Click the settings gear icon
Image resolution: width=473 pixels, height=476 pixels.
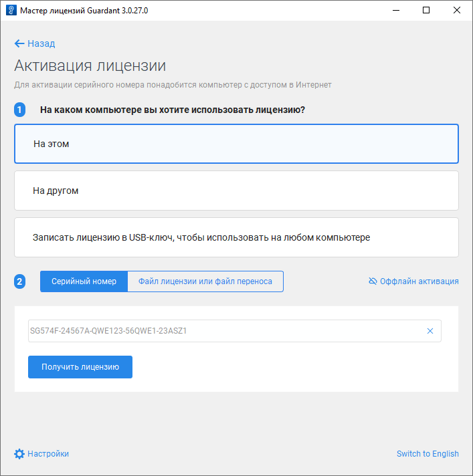19,454
